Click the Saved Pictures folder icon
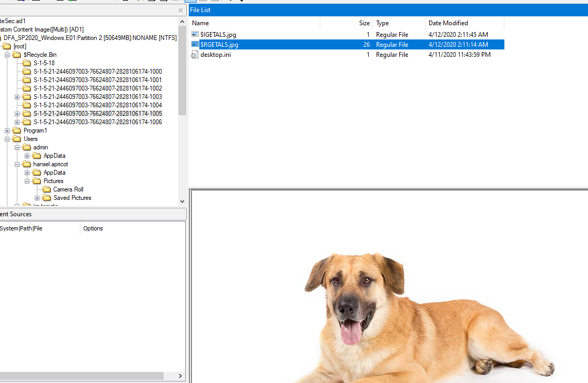Screen dimensions: 588x383 47,198
